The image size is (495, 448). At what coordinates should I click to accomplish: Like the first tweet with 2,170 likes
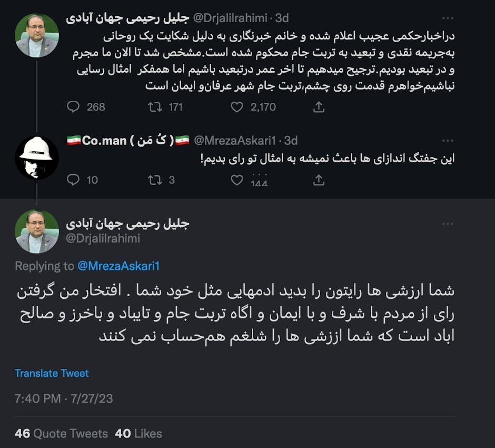[x=237, y=107]
